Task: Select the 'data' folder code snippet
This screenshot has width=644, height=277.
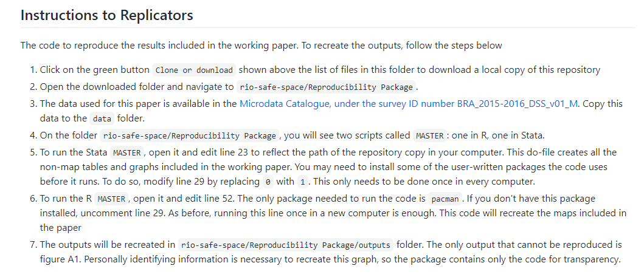Action: coord(102,118)
